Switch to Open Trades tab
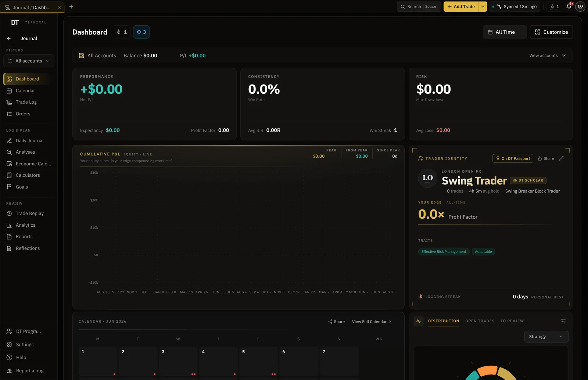 [x=480, y=321]
